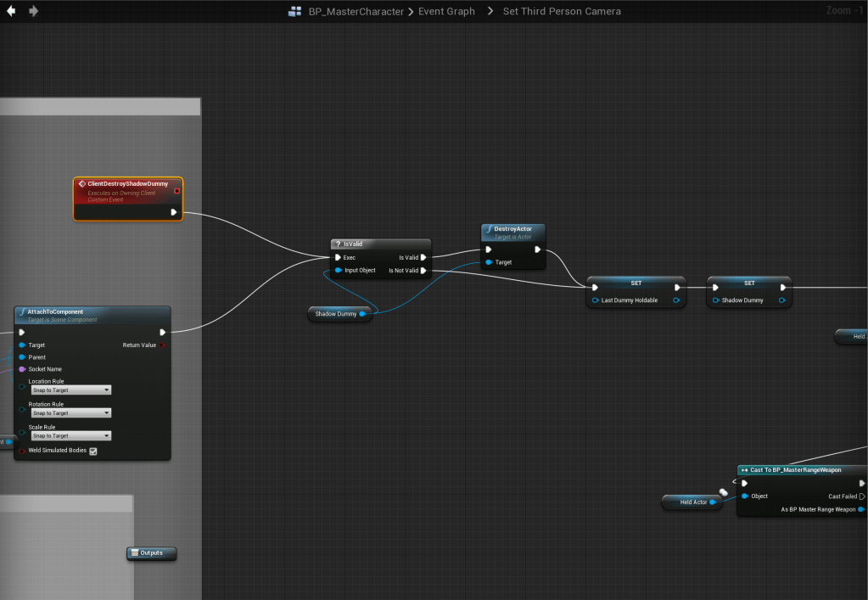Open the Rotation Rule dropdown
Screen dimensions: 868x600
71,413
